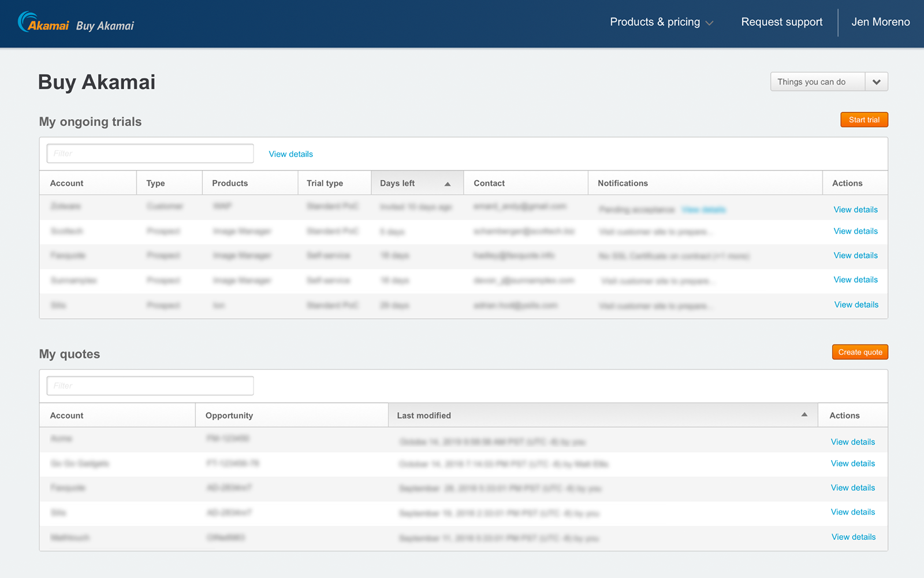
Task: Sort trials by Type column header
Action: [x=169, y=183]
